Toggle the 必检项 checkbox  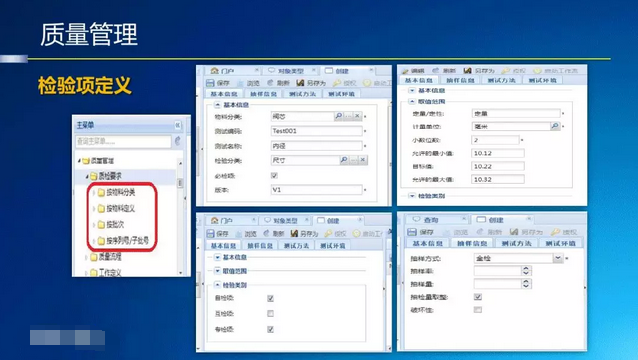274,175
